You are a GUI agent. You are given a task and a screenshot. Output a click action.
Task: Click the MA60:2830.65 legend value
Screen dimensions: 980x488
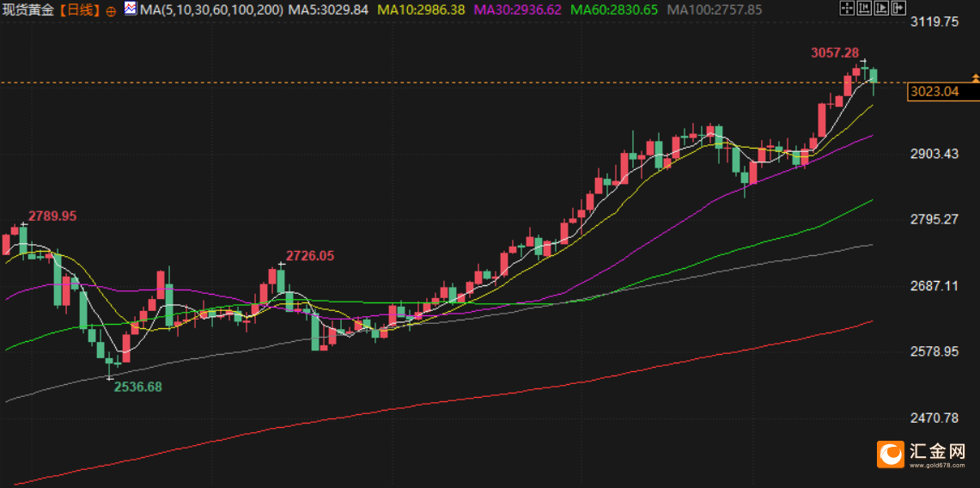click(x=614, y=9)
